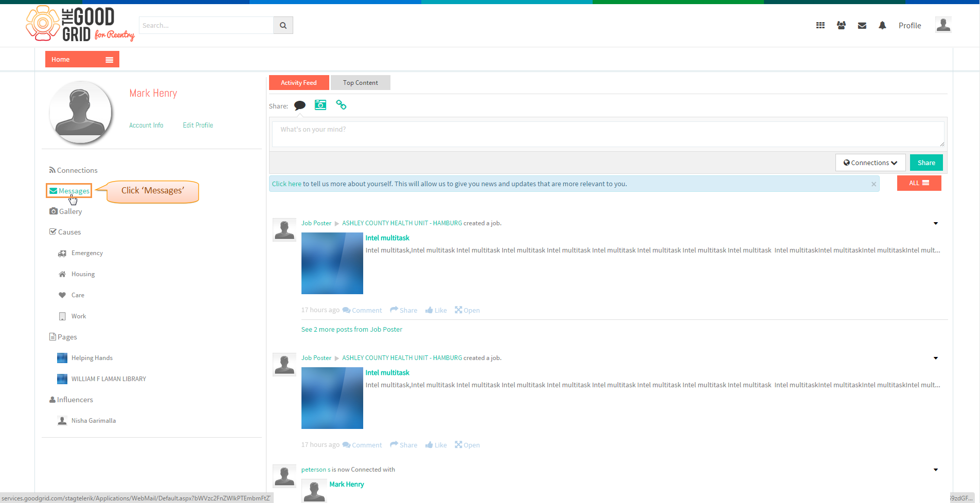
Task: Open the Account Info link
Action: [146, 125]
